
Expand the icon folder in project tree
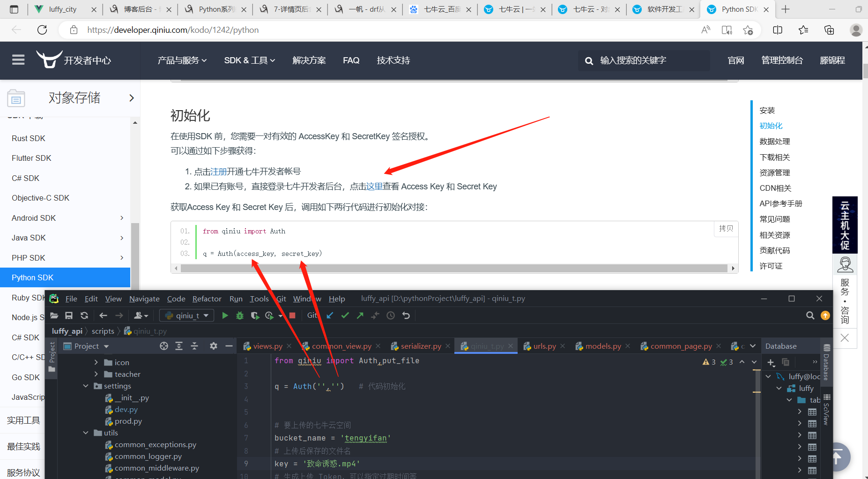(96, 362)
